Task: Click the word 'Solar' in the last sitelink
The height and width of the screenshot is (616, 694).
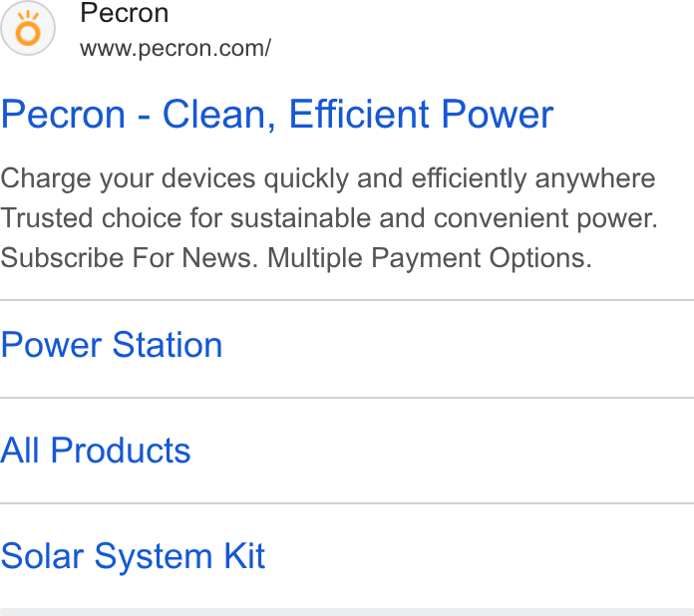Action: click(43, 556)
